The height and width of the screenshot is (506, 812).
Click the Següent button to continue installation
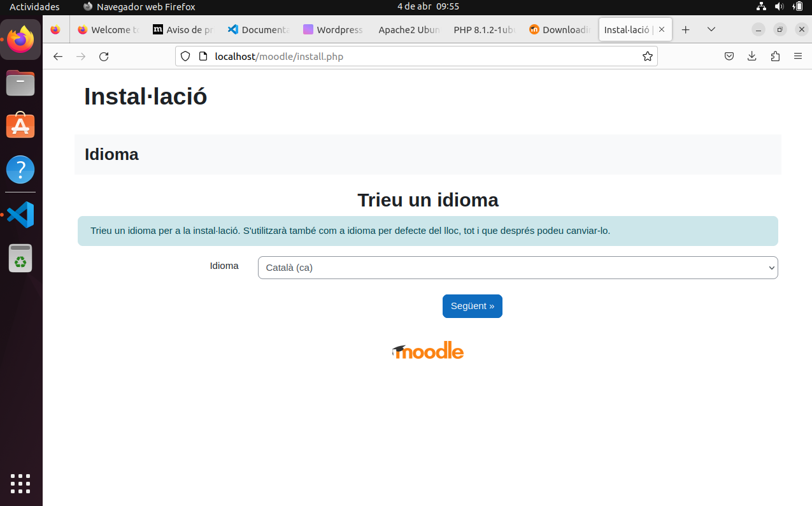[472, 306]
